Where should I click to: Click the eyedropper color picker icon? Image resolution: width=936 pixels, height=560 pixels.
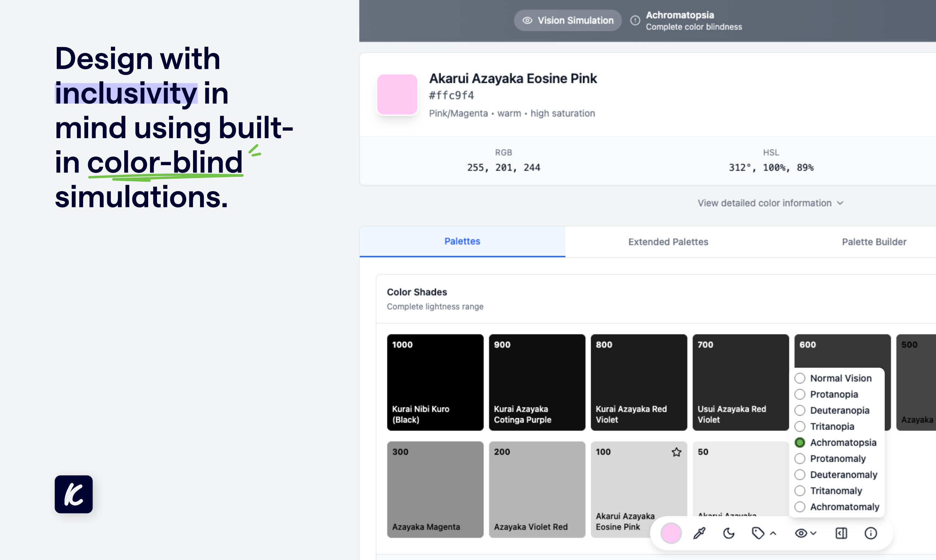[699, 533]
